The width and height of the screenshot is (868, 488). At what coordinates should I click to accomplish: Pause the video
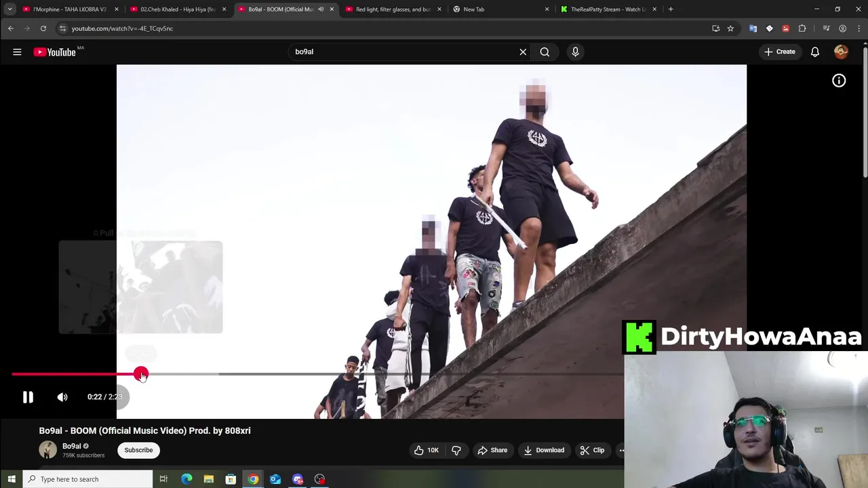(x=28, y=397)
